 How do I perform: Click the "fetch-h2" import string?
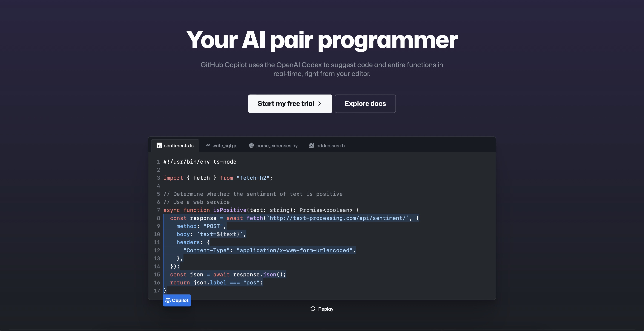point(253,178)
